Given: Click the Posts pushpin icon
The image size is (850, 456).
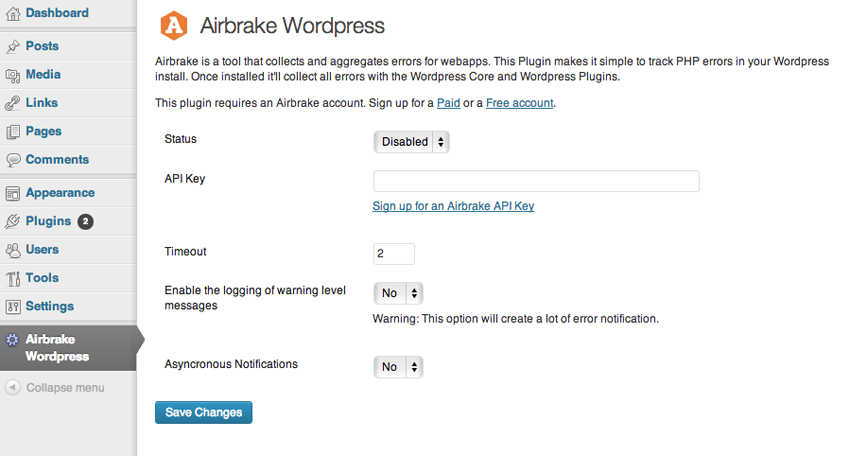Looking at the screenshot, I should (13, 47).
